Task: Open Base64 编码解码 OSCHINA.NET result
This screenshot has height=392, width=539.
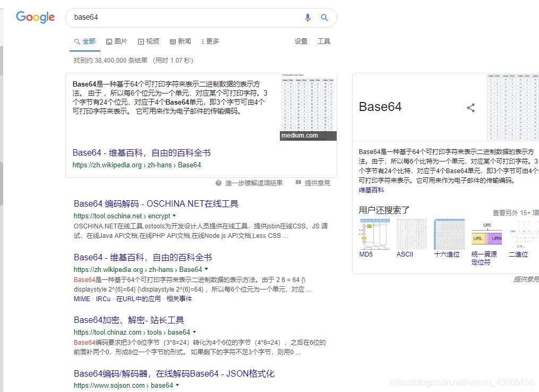Action: 156,203
